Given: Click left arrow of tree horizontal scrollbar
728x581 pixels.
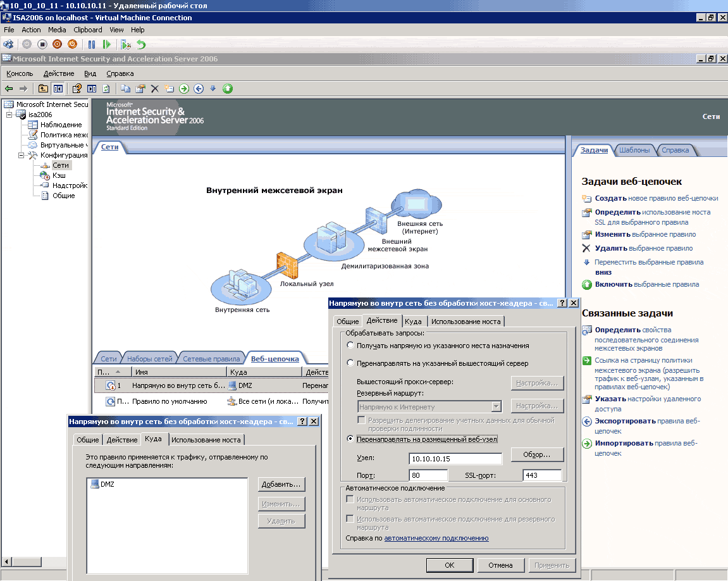Looking at the screenshot, I should point(6,561).
